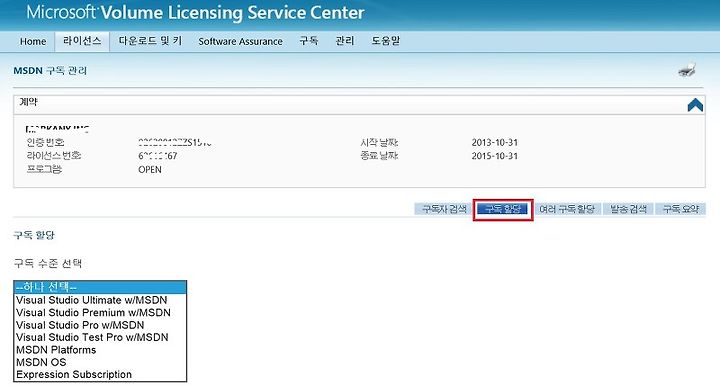
Task: Click the Microsoft Volume Licensing Service Center title
Action: 196,13
